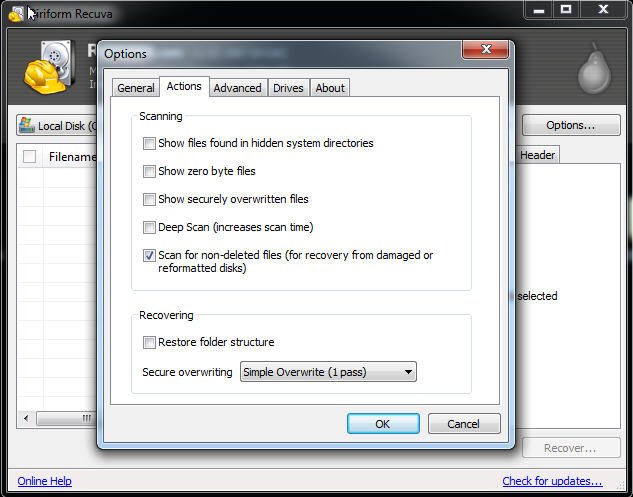The image size is (633, 497).
Task: Click the Recover... button
Action: point(571,448)
